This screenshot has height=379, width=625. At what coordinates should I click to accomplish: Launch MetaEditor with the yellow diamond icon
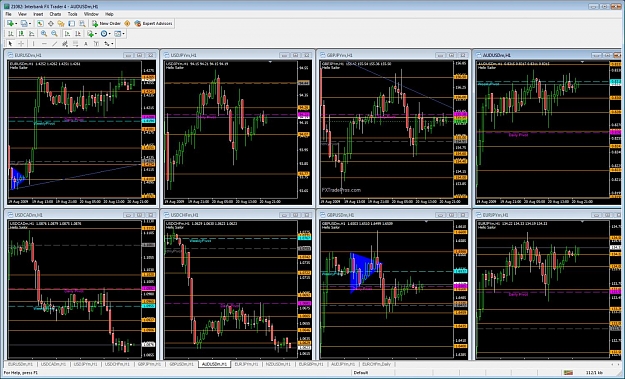127,24
